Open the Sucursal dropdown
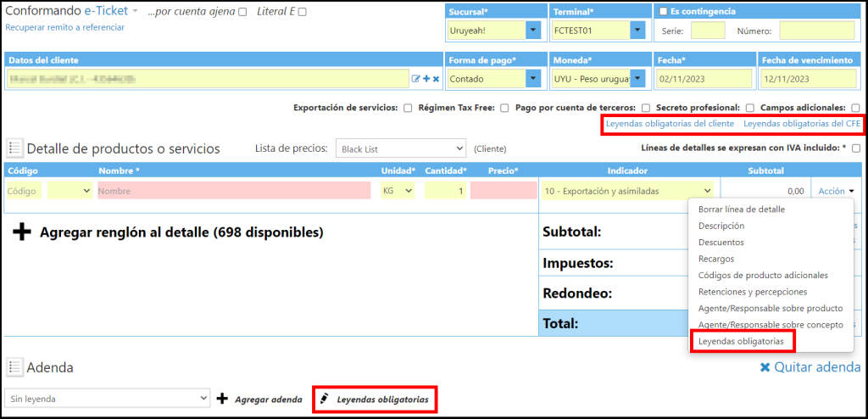 533,31
